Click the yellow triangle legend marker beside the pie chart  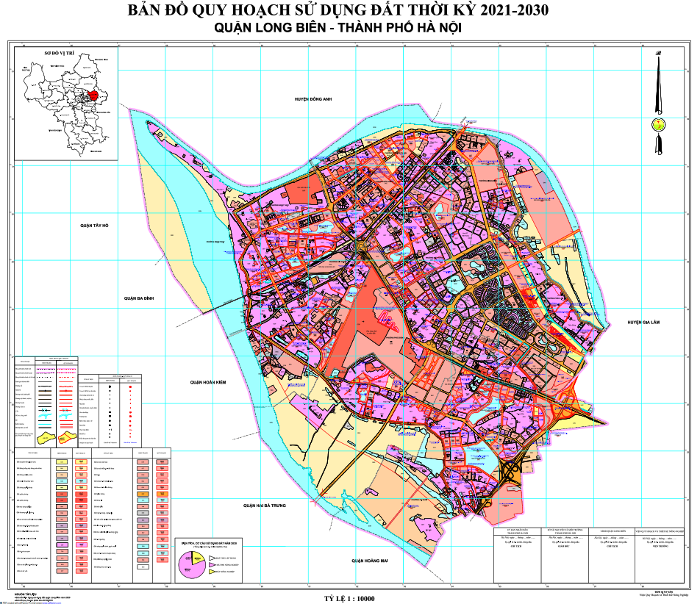(x=212, y=572)
